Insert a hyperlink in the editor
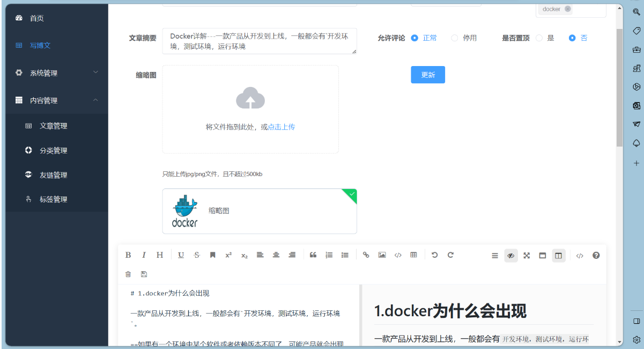 pos(366,255)
